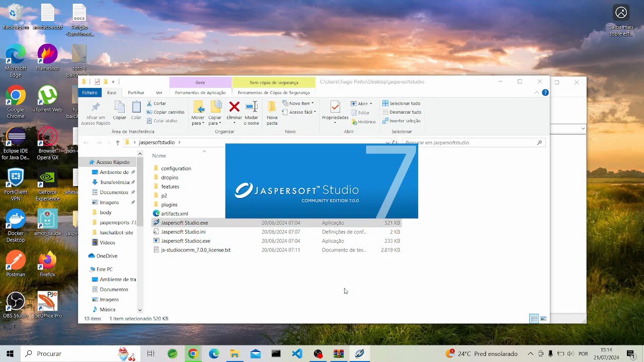The image size is (644, 362).
Task: Switch to the Base ribbon tab
Action: [112, 93]
